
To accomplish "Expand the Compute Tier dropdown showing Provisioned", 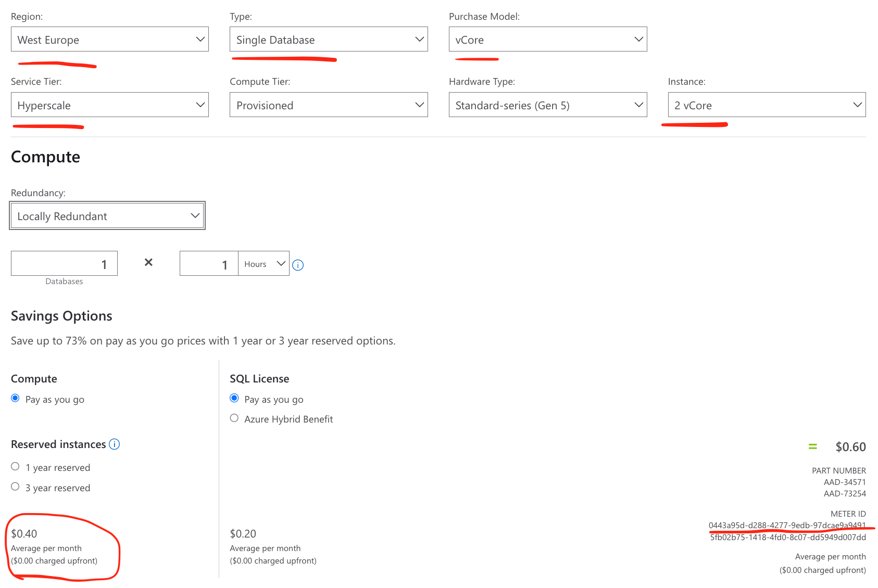I will (x=329, y=105).
